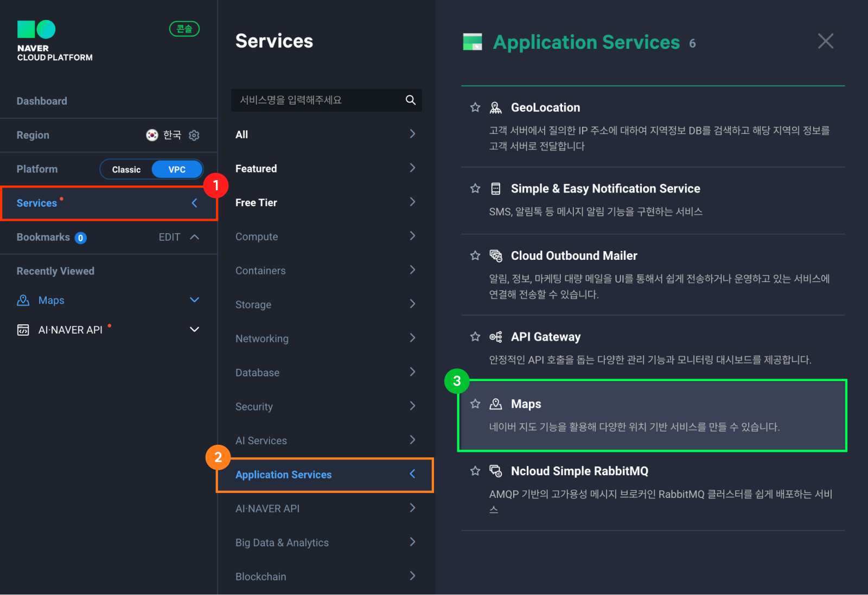The height and width of the screenshot is (595, 868).
Task: Click the Maps description text
Action: [634, 427]
